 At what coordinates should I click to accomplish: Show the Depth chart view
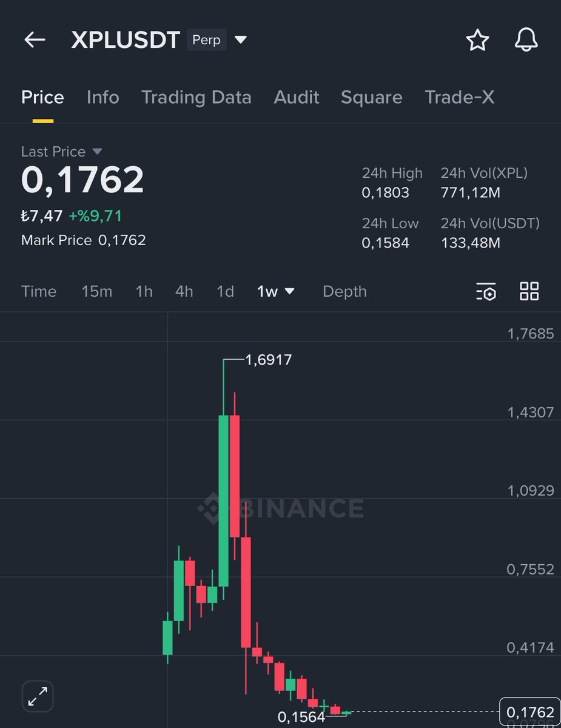pos(344,292)
